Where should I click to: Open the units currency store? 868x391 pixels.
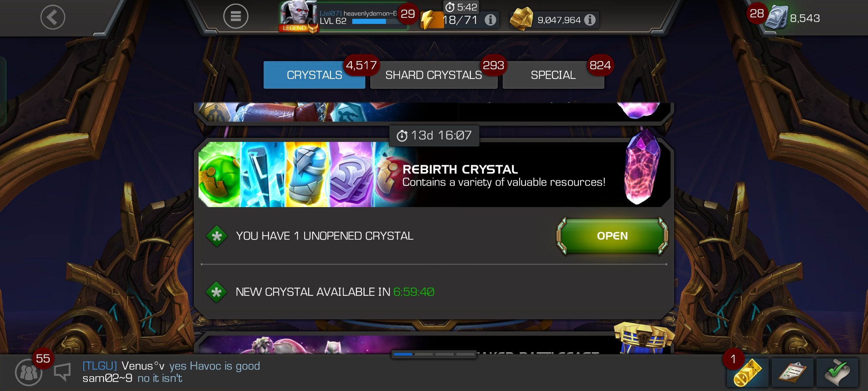777,17
